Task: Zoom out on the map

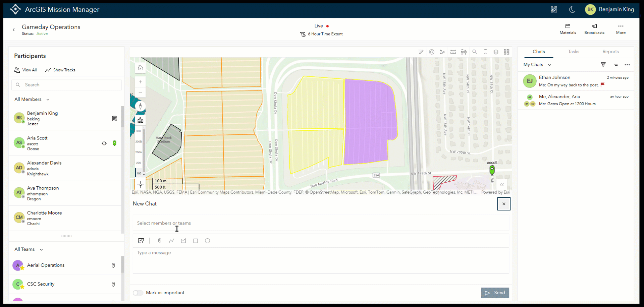Action: click(141, 93)
